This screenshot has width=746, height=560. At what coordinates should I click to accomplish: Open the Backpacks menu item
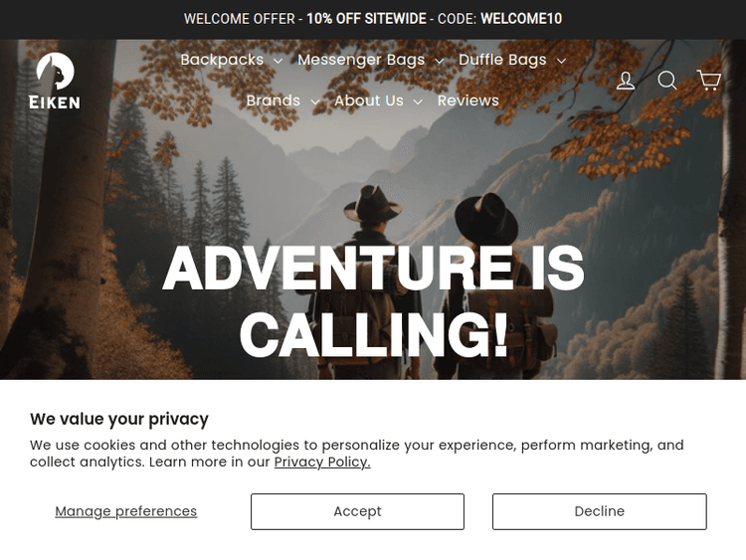pos(222,60)
